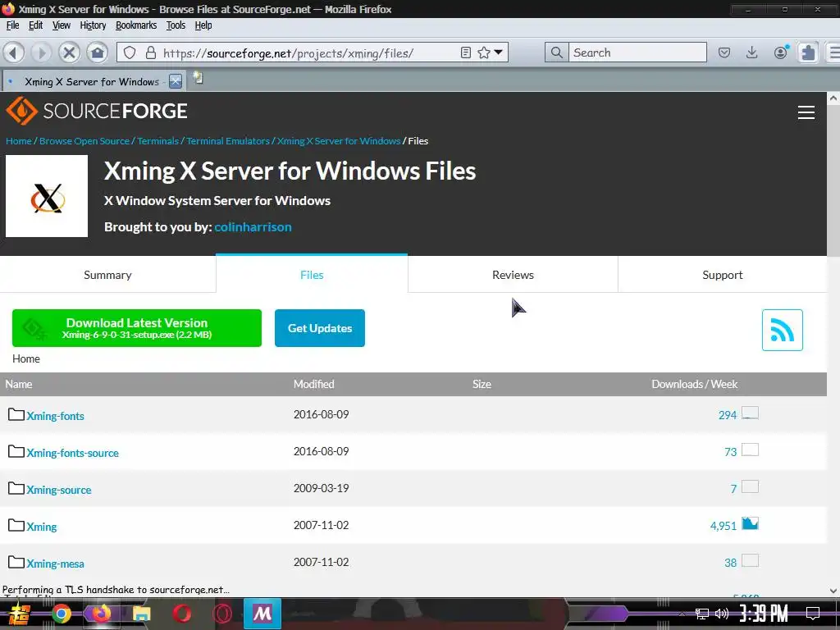Open the Bookmarks menu
The image size is (840, 630).
pyautogui.click(x=136, y=25)
